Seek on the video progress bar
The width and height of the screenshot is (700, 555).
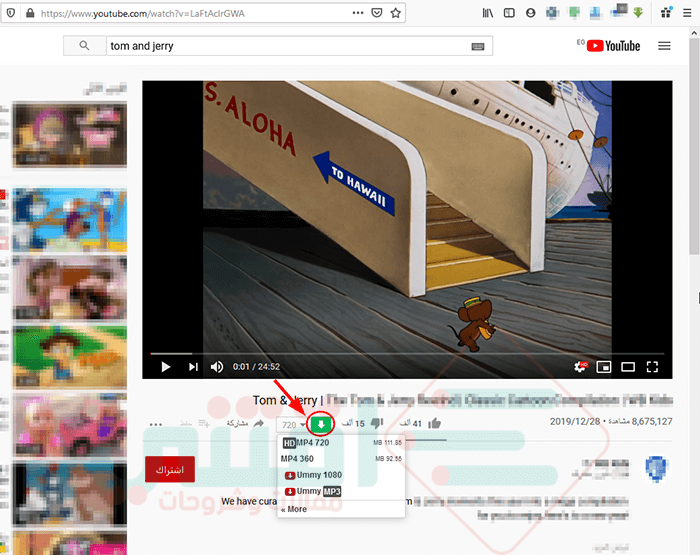pyautogui.click(x=407, y=353)
